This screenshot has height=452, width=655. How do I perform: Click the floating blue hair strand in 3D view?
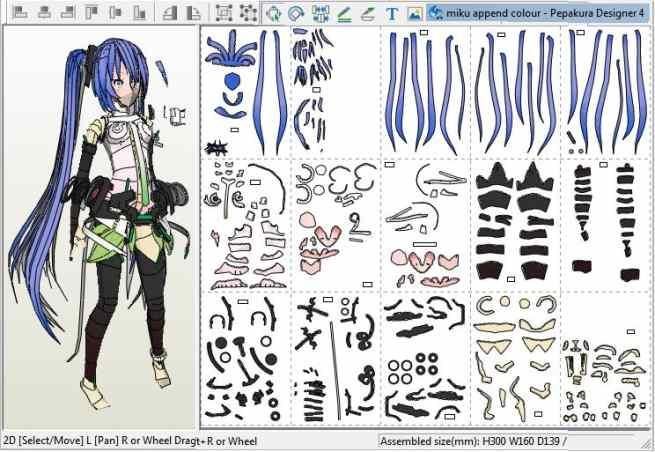(162, 72)
